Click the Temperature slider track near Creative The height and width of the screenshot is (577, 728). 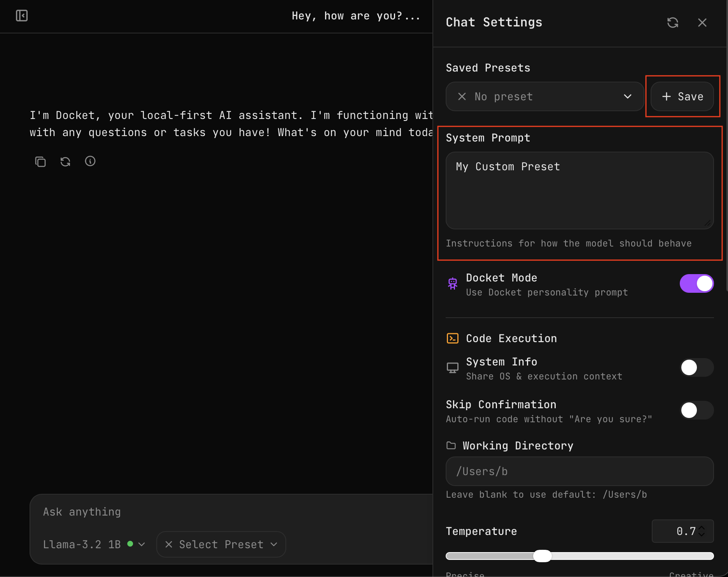pos(692,556)
